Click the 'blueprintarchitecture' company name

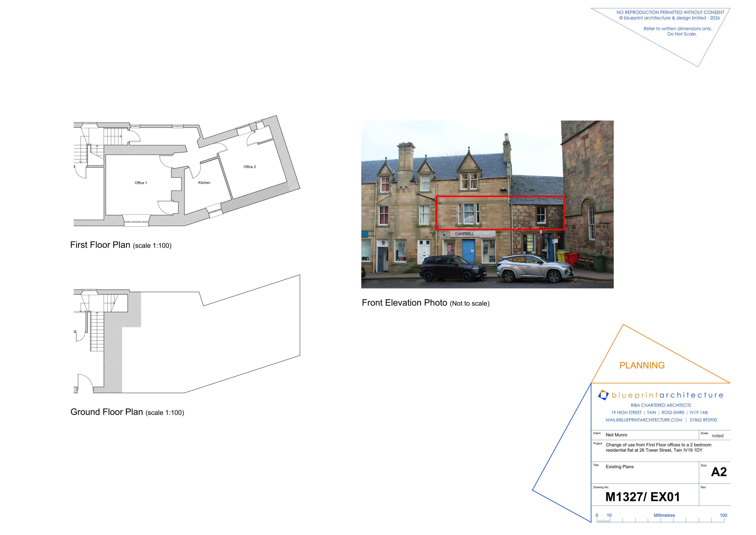click(x=667, y=395)
